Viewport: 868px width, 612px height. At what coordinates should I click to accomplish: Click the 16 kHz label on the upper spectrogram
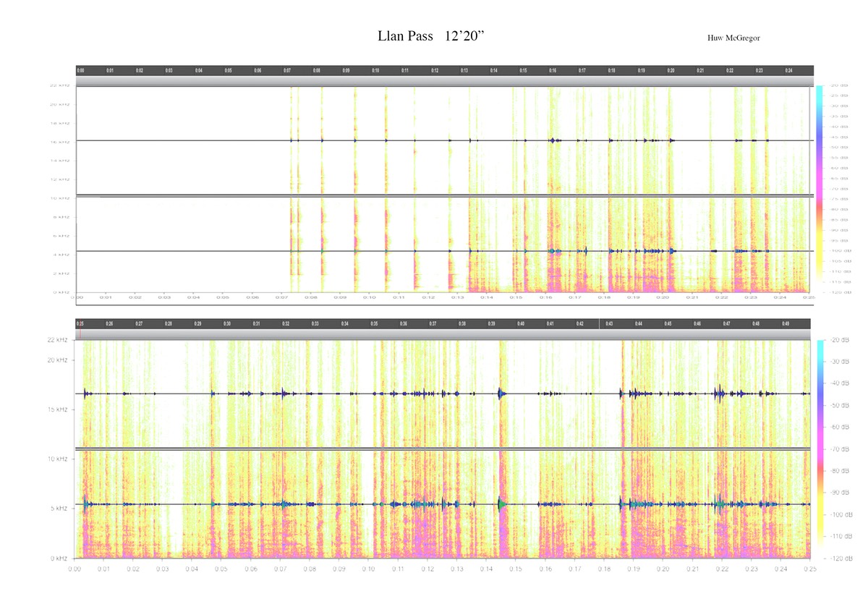coord(60,142)
